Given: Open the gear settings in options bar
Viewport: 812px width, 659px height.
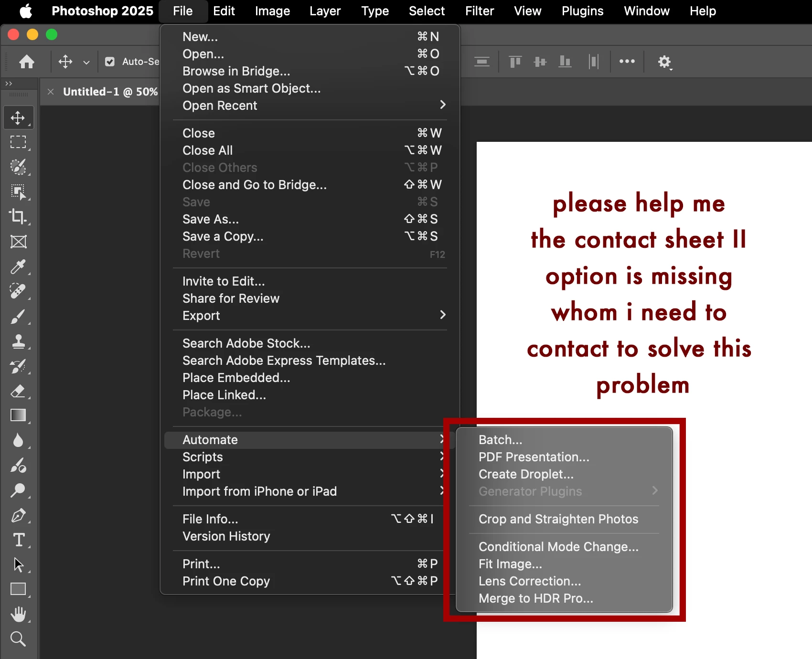Looking at the screenshot, I should (x=664, y=62).
